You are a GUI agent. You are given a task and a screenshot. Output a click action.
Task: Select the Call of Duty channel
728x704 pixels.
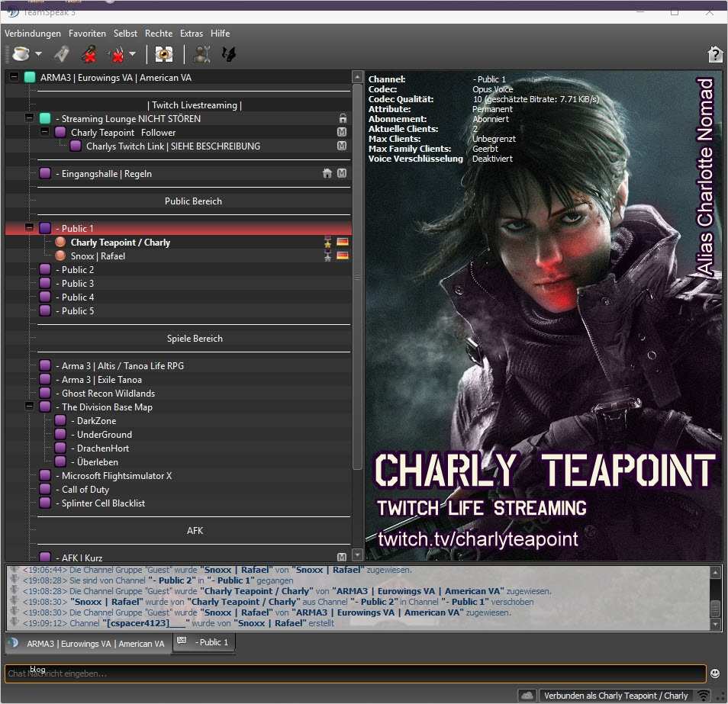[x=85, y=490]
